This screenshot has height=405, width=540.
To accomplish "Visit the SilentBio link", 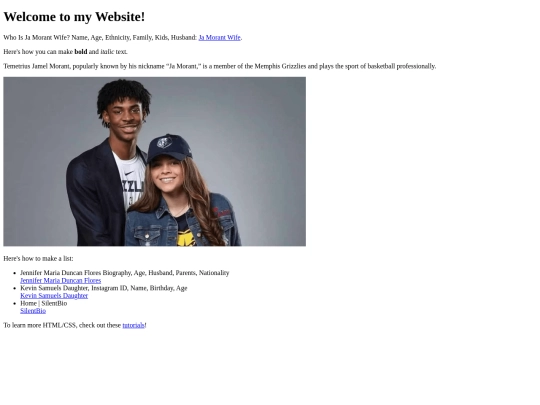I will [x=33, y=311].
